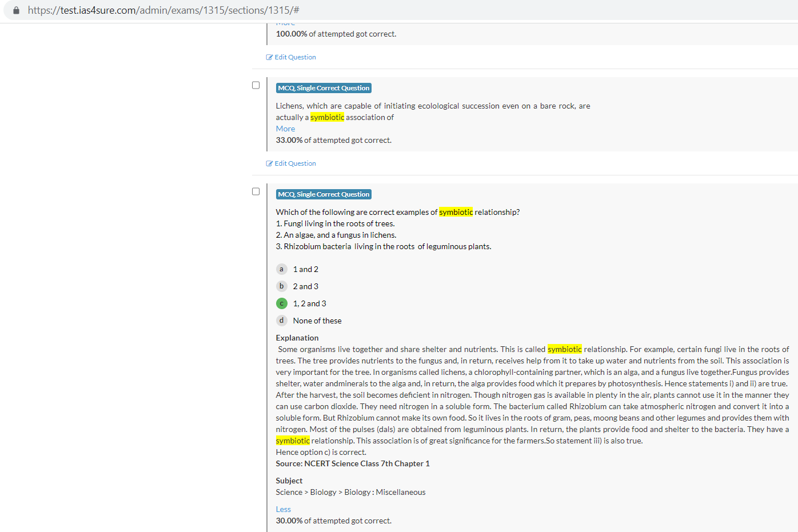Tick the checkbox beside the symbiotic relationship examples question
Screen dimensions: 798x532
256,191
